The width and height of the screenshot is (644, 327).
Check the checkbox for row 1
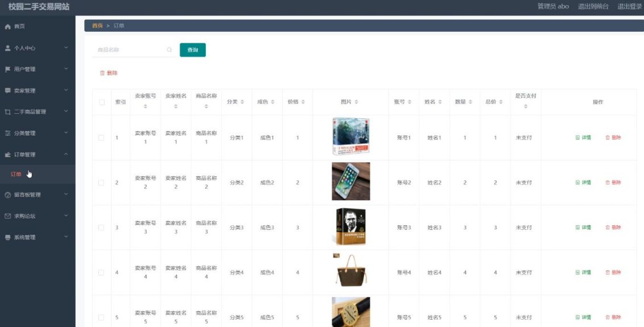pyautogui.click(x=101, y=138)
